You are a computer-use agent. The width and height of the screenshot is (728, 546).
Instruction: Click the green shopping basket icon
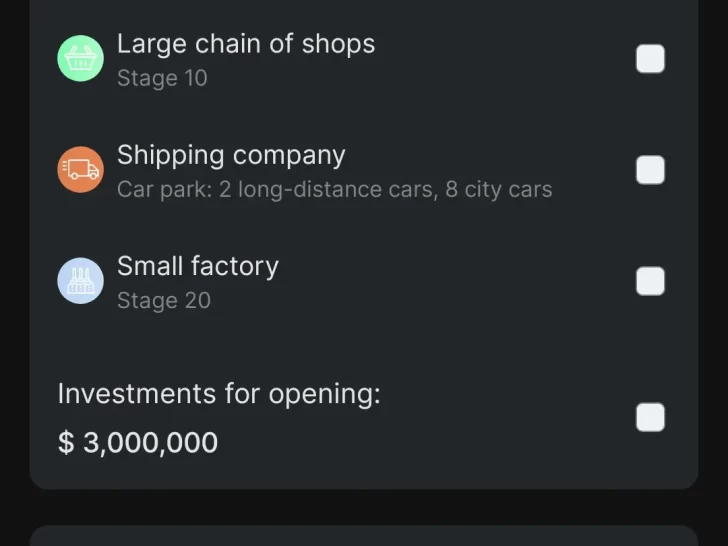coord(80,59)
